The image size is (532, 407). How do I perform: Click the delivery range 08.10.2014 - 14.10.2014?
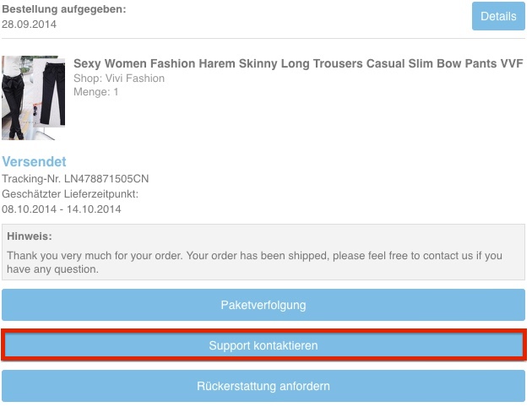62,209
